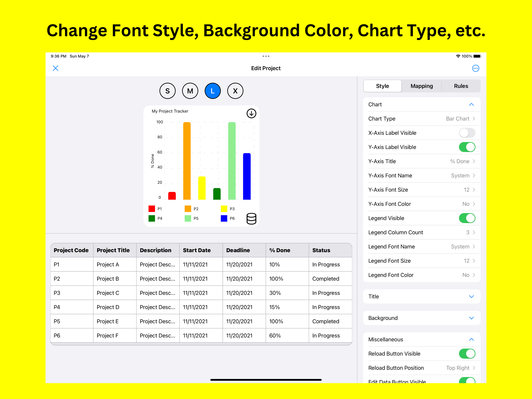Click the % Done column header
Screen dimensions: 532x399
(287, 250)
